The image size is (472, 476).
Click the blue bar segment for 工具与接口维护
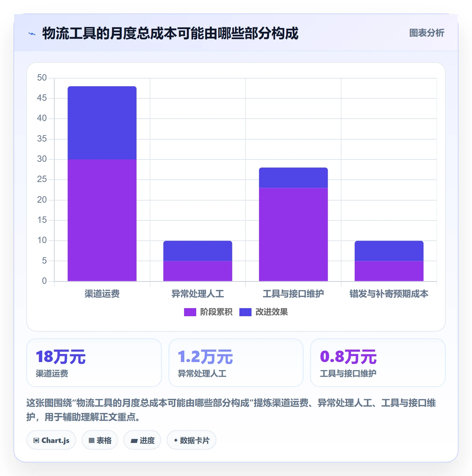pos(293,178)
